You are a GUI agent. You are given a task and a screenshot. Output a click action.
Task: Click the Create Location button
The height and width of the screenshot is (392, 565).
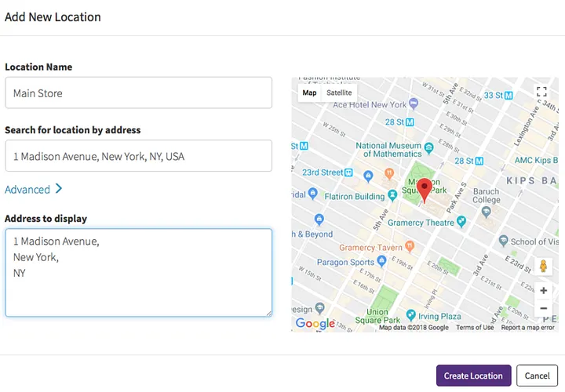pos(473,376)
